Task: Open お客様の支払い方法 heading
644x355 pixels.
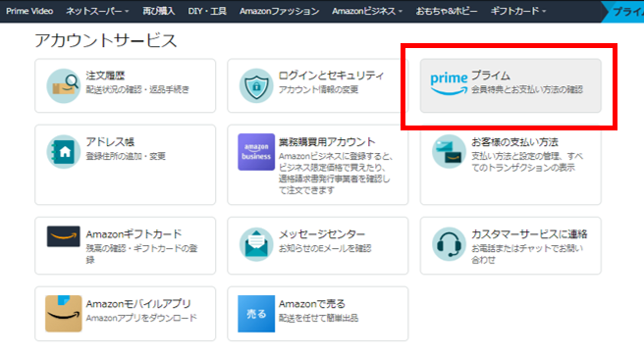Action: pyautogui.click(x=514, y=142)
